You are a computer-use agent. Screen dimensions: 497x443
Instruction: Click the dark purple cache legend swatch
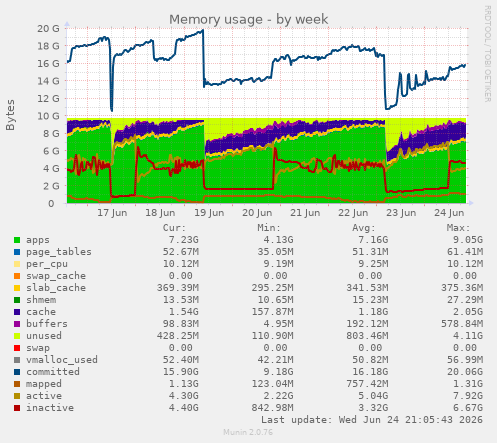point(17,312)
